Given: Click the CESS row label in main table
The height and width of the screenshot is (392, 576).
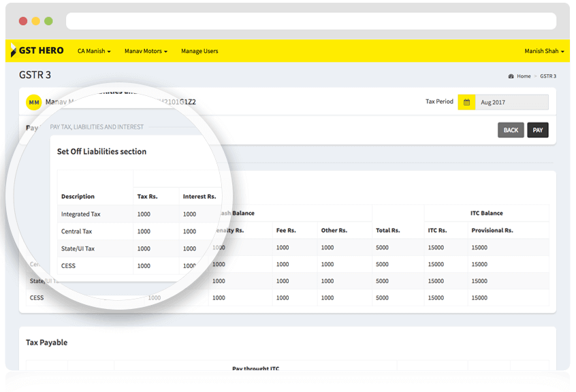Looking at the screenshot, I should coord(37,297).
